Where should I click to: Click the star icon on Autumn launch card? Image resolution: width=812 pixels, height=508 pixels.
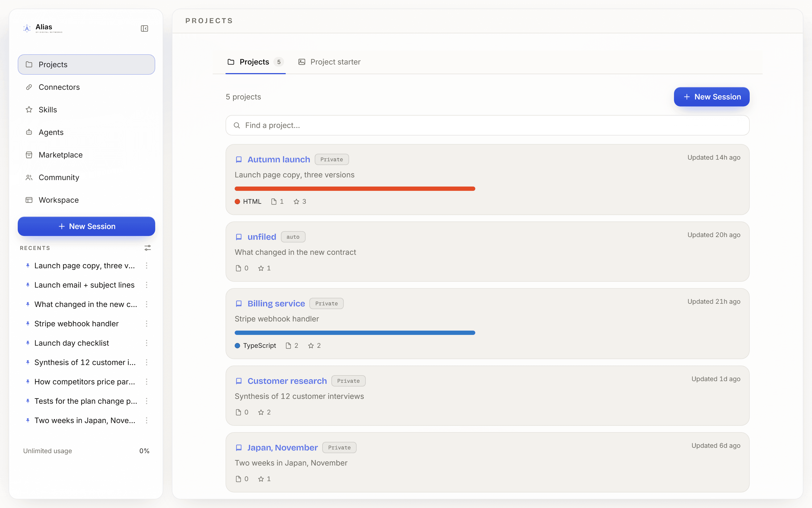[296, 202]
